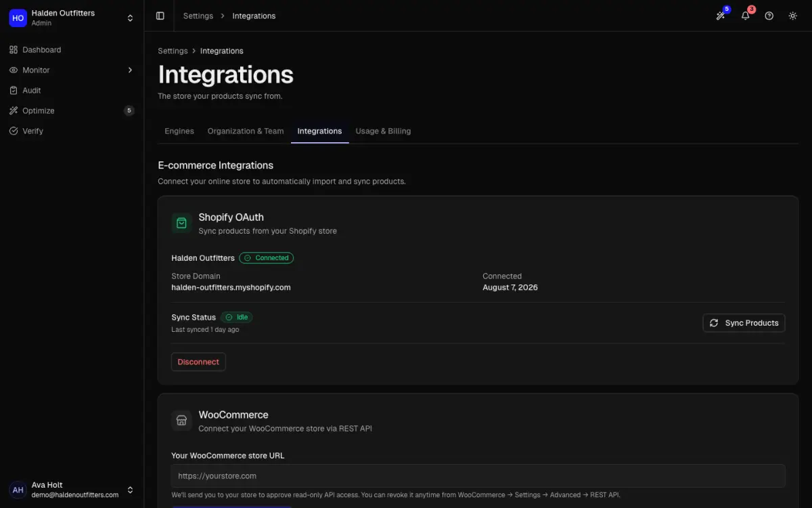The image size is (812, 508).
Task: Open the notifications bell
Action: point(745,16)
